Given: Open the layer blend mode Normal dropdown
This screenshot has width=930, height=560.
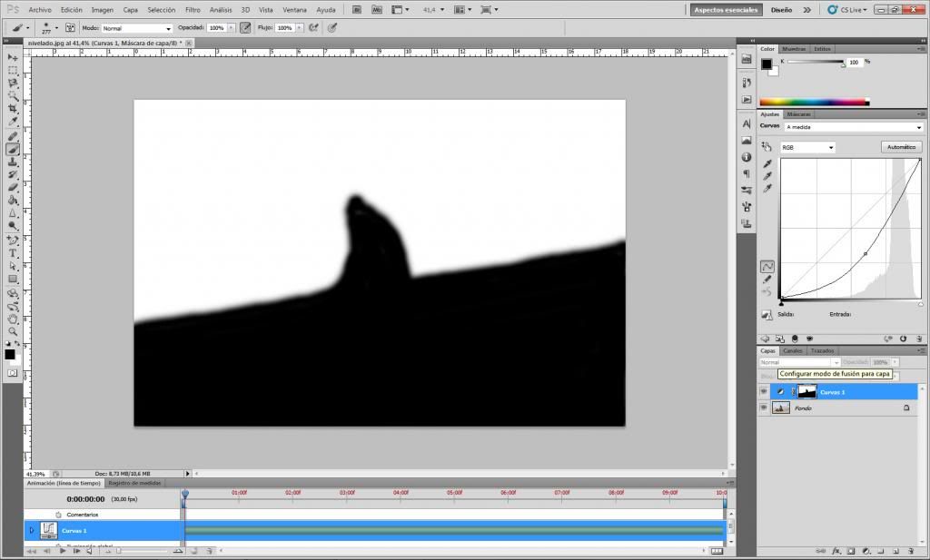Looking at the screenshot, I should (x=799, y=362).
